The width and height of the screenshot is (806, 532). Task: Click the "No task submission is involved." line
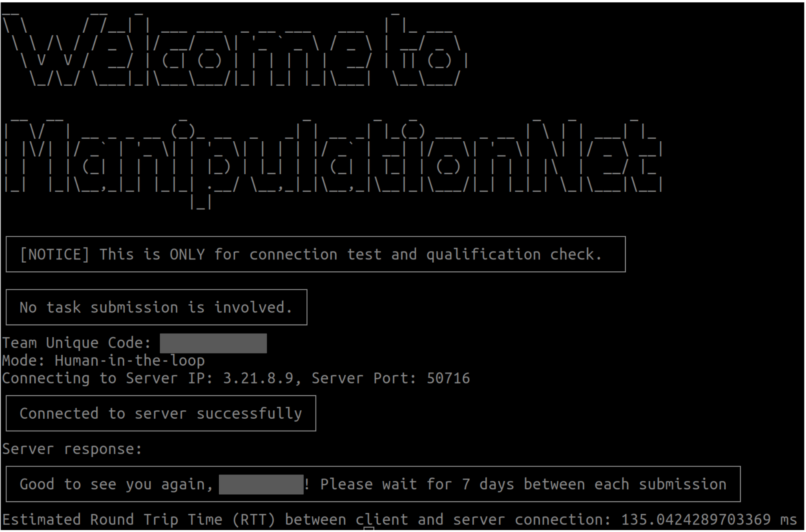coord(156,307)
